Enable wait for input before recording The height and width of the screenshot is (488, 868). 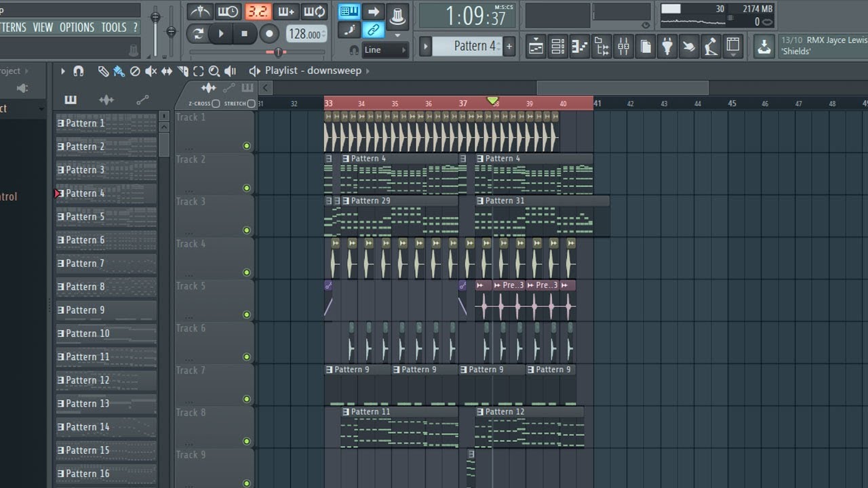(229, 12)
